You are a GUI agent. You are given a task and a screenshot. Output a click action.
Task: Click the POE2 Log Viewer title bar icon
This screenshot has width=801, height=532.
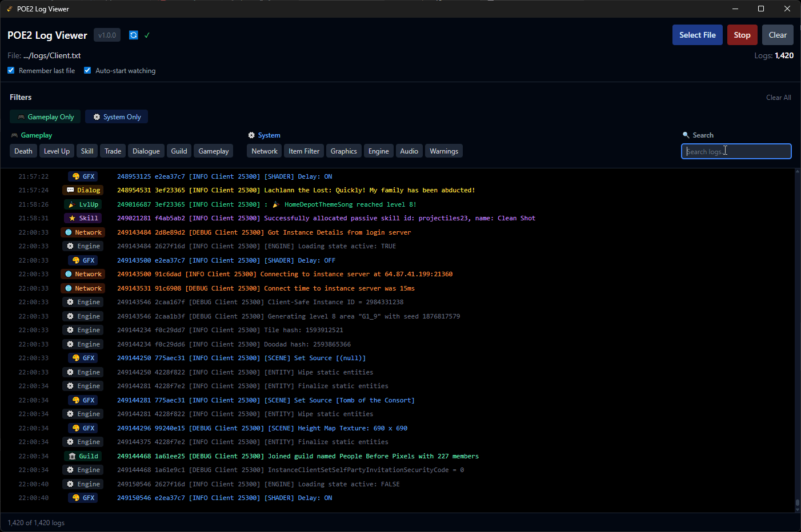click(10, 9)
